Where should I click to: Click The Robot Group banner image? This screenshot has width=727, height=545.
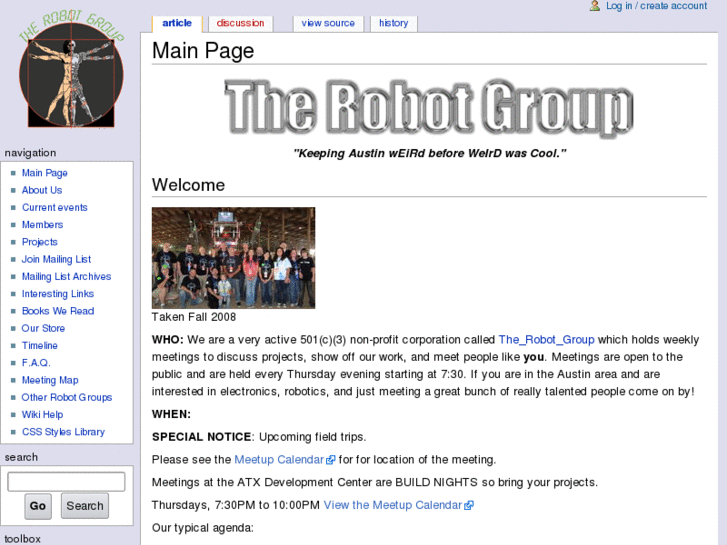click(429, 109)
